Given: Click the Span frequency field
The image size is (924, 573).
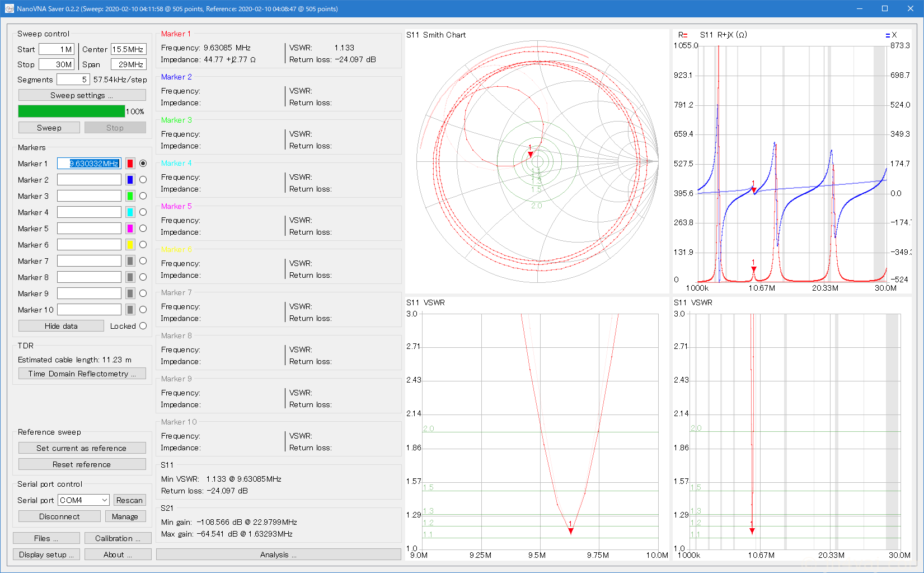Looking at the screenshot, I should point(129,64).
